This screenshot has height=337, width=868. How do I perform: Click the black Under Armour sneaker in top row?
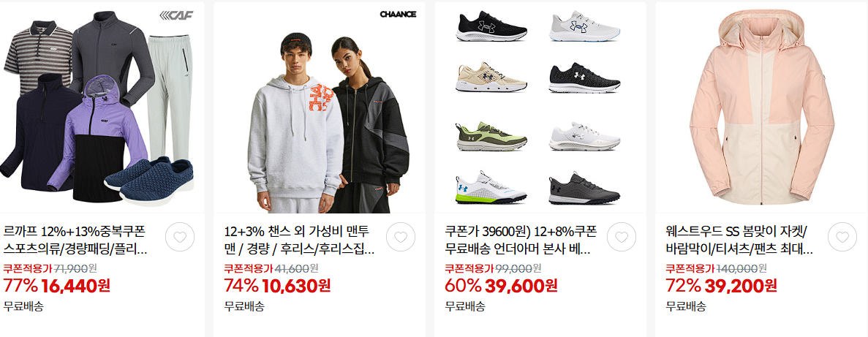[491, 26]
